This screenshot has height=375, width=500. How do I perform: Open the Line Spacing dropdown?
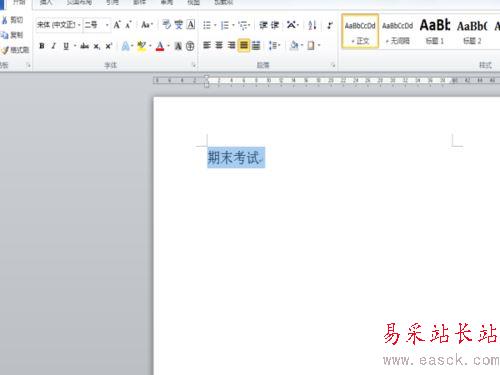(x=275, y=45)
